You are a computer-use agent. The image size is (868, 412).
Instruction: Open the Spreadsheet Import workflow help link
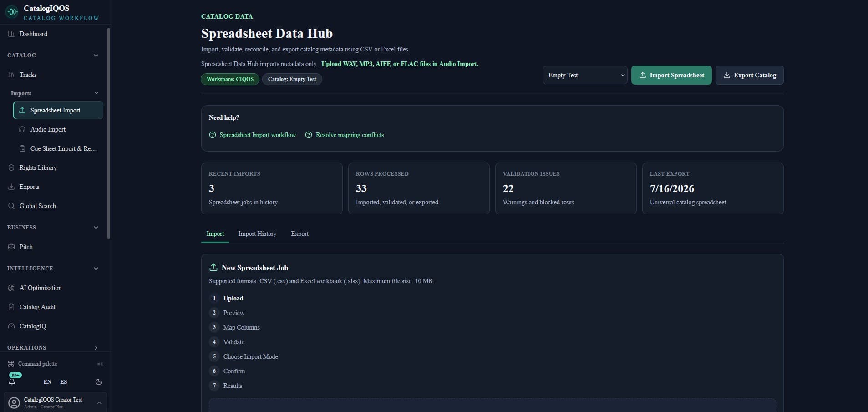coord(253,135)
